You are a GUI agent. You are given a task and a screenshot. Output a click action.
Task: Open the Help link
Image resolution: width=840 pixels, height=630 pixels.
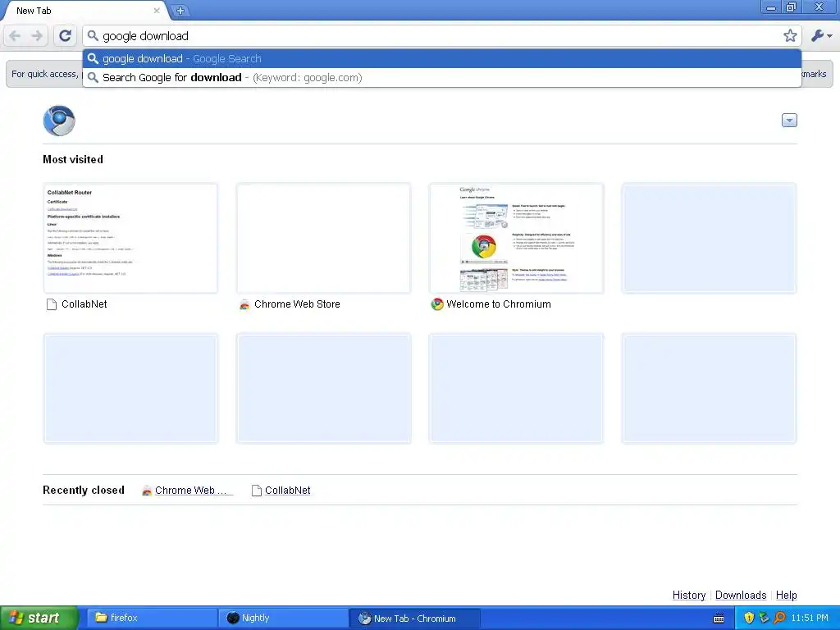coord(787,596)
